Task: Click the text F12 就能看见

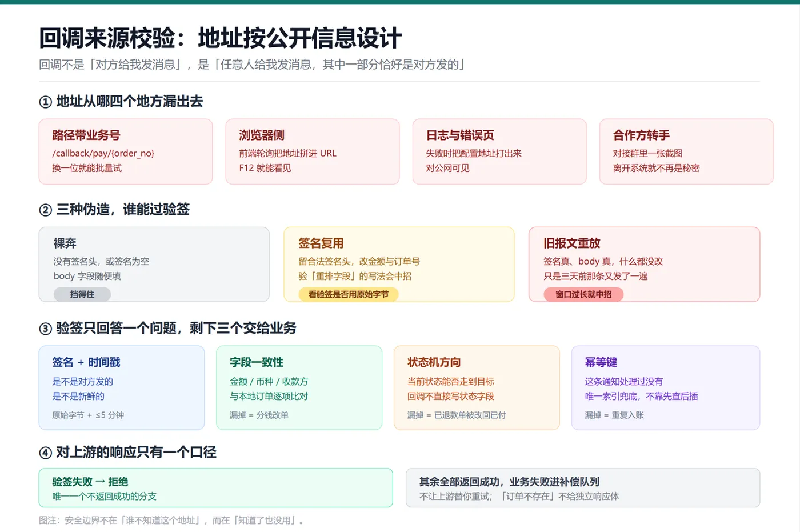Action: click(265, 168)
